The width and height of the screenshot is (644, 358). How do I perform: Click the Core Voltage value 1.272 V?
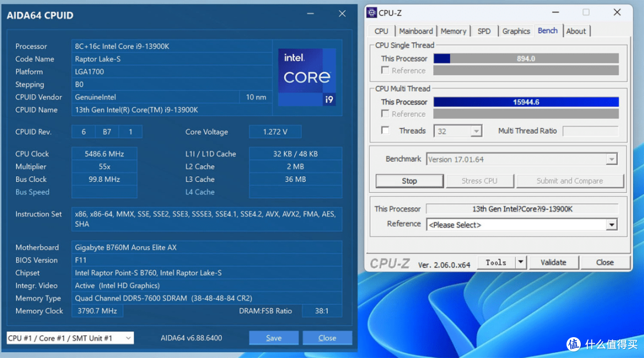point(275,132)
